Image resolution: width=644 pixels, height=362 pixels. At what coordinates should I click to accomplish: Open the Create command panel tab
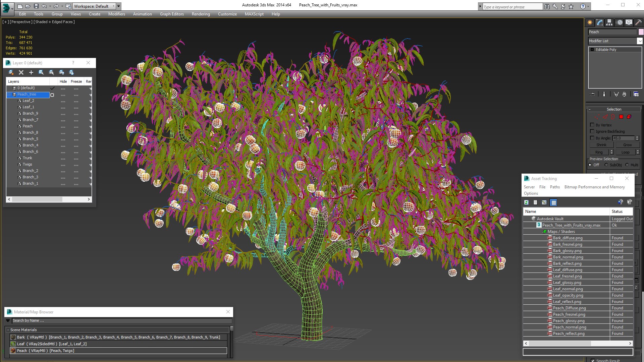[590, 22]
